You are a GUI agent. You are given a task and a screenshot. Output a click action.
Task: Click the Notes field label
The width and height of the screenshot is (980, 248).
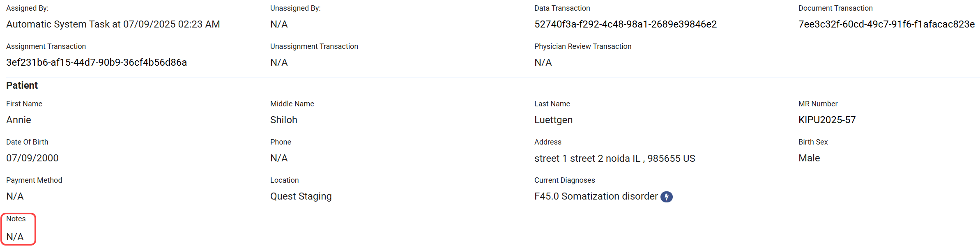[16, 219]
